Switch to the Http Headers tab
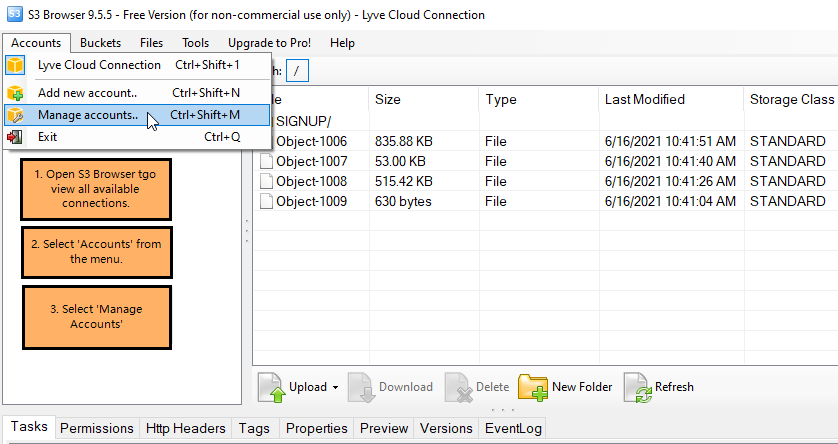 pyautogui.click(x=186, y=428)
